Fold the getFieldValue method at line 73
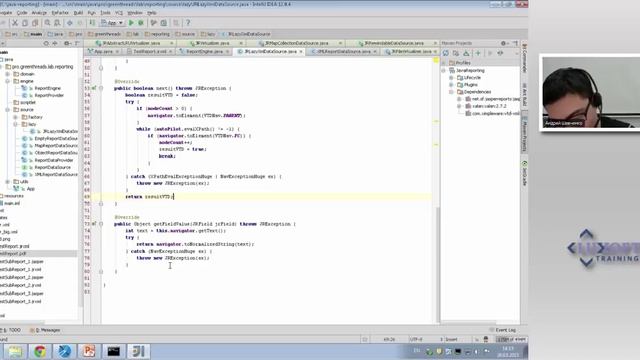 [101, 224]
